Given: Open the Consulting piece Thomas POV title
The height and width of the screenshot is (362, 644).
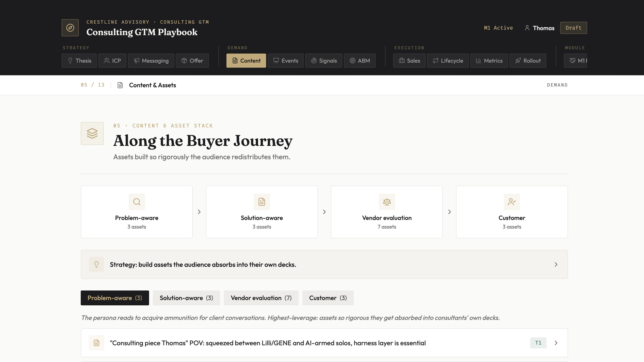Looking at the screenshot, I should coord(268,343).
